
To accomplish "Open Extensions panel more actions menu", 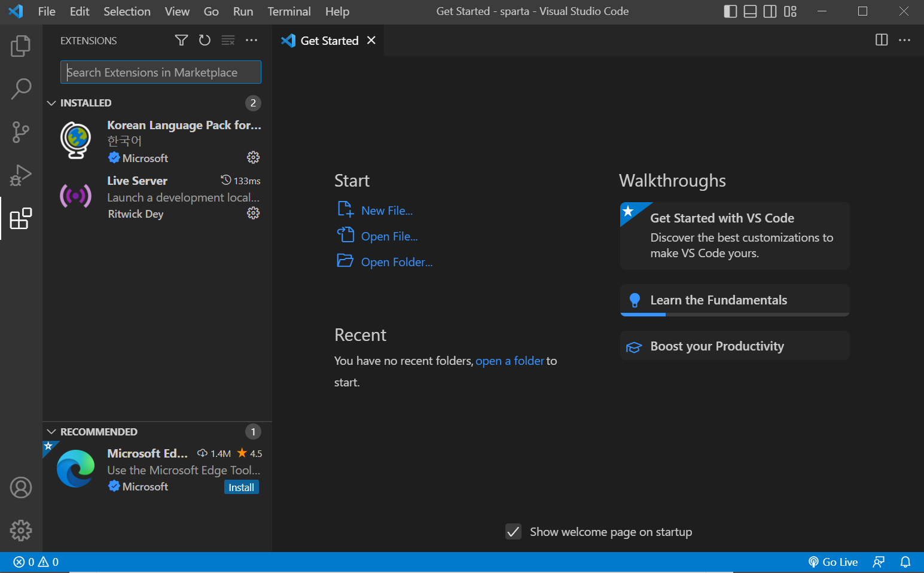I will pyautogui.click(x=252, y=40).
